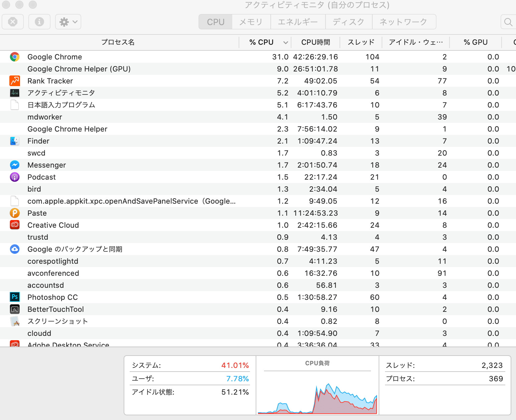The height and width of the screenshot is (420, 516).
Task: Click the Creative Cloud process name
Action: [x=53, y=225]
